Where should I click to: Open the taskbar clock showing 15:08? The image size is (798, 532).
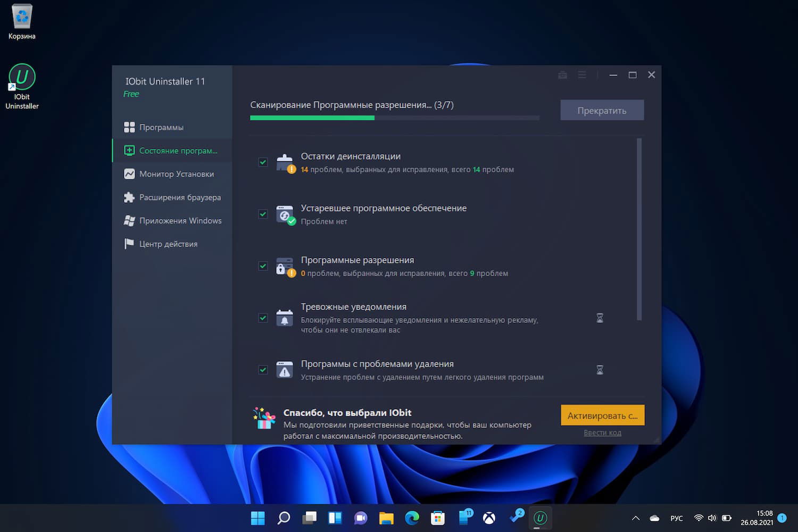point(757,518)
